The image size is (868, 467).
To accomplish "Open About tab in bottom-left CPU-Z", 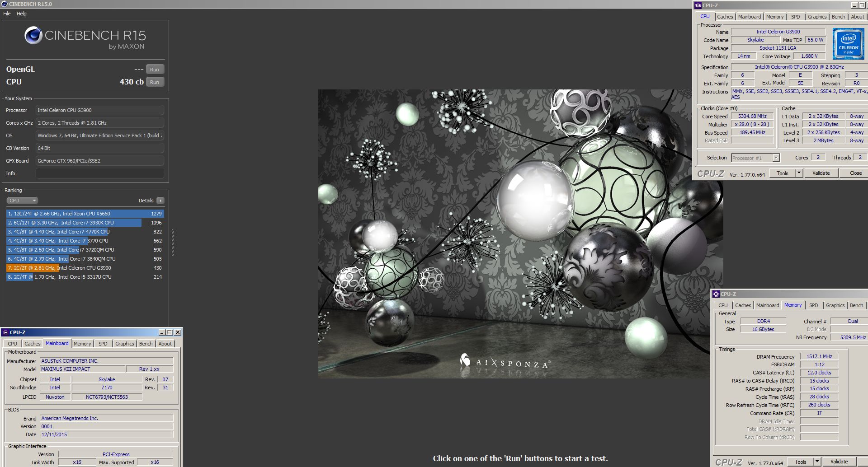I will pyautogui.click(x=165, y=344).
